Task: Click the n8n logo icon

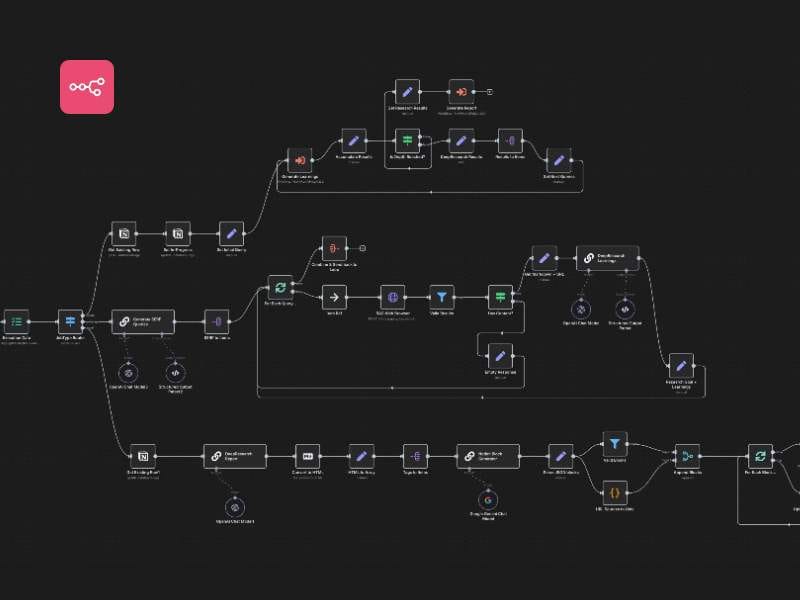Action: (x=87, y=87)
